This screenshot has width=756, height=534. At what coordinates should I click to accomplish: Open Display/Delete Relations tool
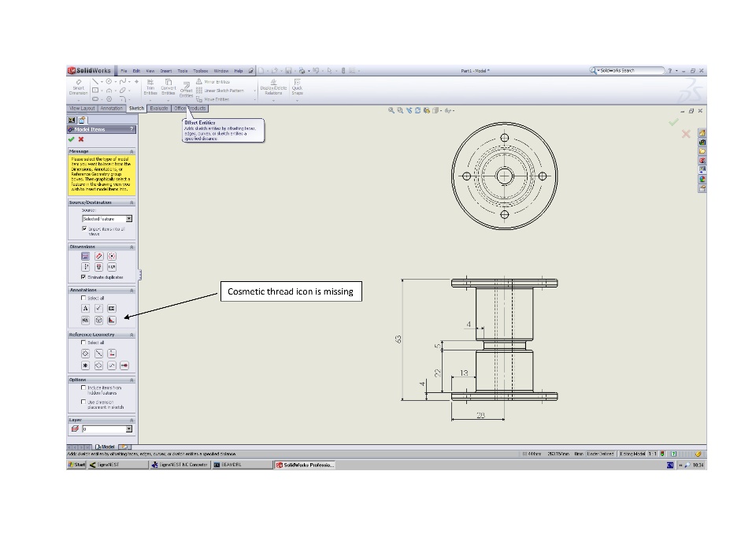[x=273, y=87]
